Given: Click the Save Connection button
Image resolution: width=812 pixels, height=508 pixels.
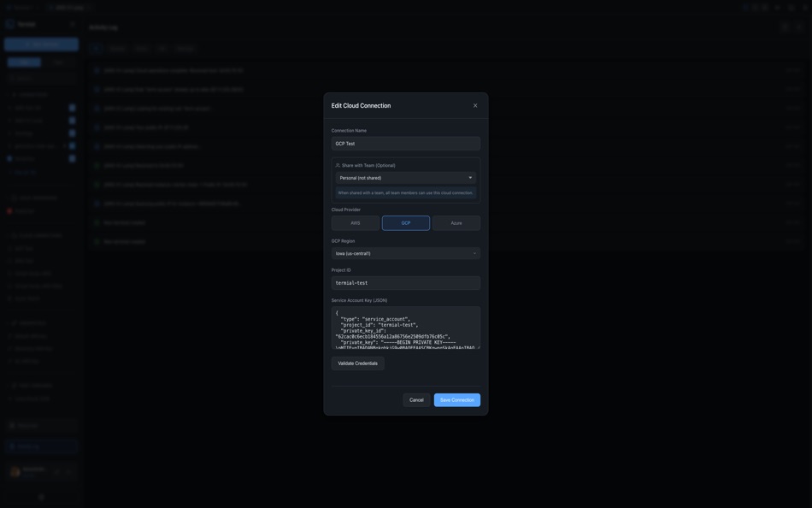Looking at the screenshot, I should click(456, 398).
